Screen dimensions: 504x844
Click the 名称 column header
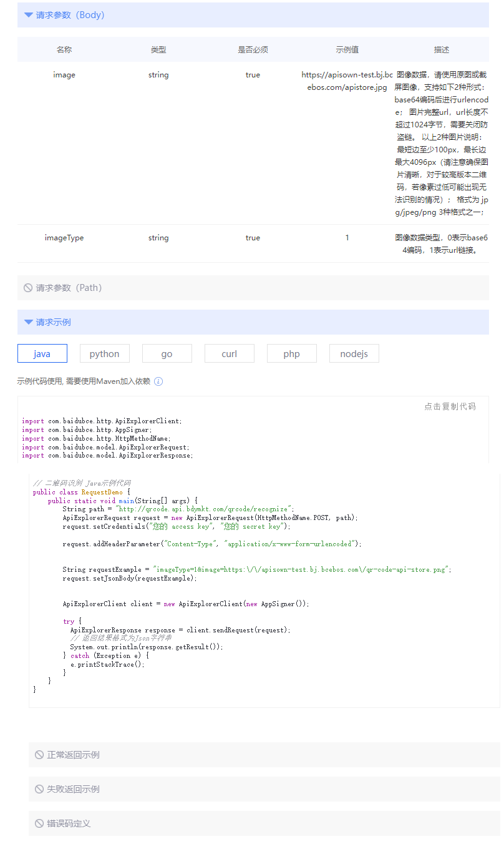pos(64,50)
